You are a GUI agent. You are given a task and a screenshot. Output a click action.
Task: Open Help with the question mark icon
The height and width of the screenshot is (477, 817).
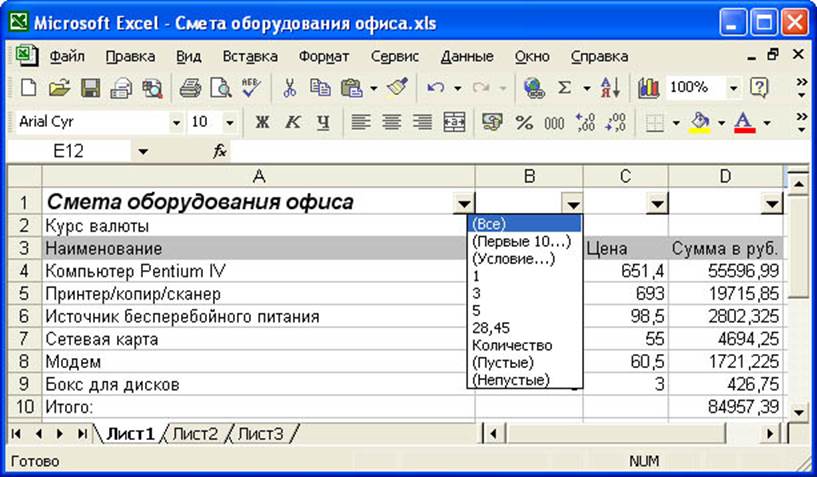pyautogui.click(x=759, y=88)
